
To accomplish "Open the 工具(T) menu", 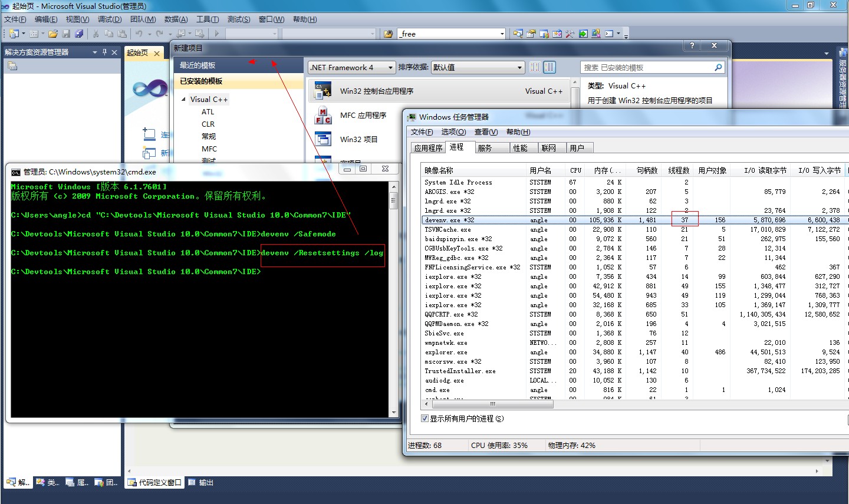I will pos(208,19).
